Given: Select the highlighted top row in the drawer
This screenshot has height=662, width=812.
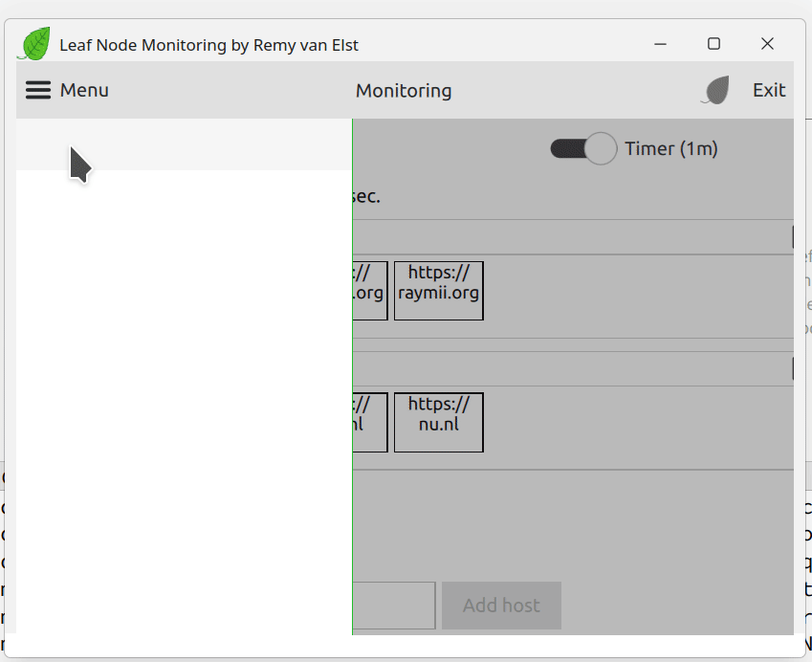Looking at the screenshot, I should pyautogui.click(x=184, y=144).
